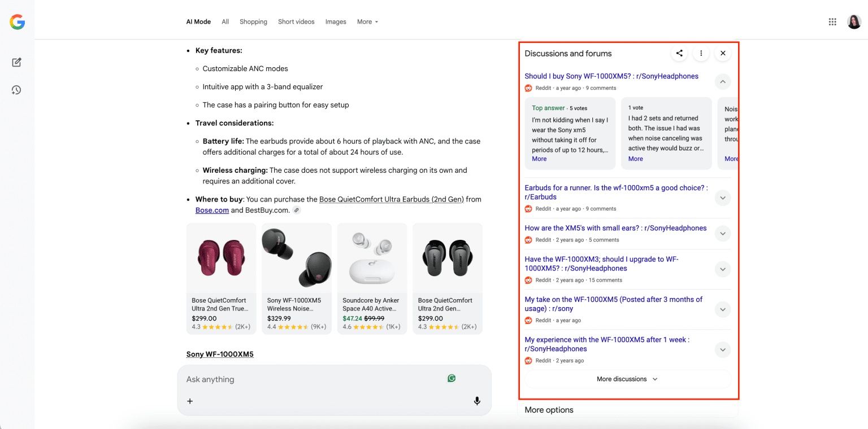Switch to the Shopping tab
This screenshot has width=868, height=429.
(x=253, y=21)
